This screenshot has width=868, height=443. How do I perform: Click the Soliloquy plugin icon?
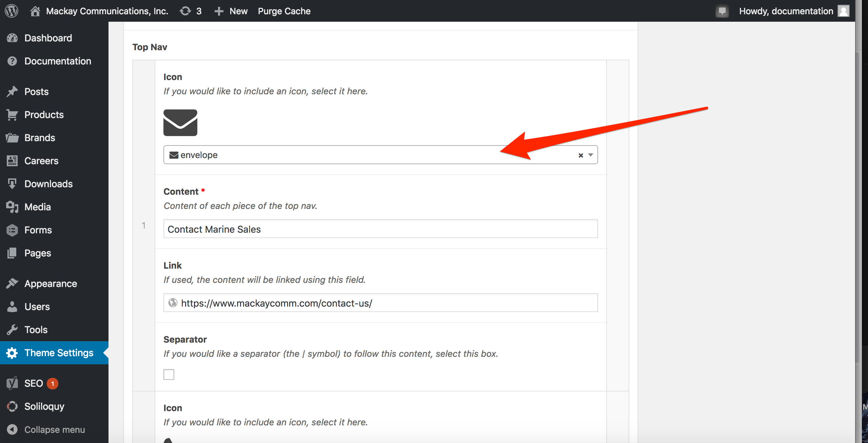coord(12,406)
